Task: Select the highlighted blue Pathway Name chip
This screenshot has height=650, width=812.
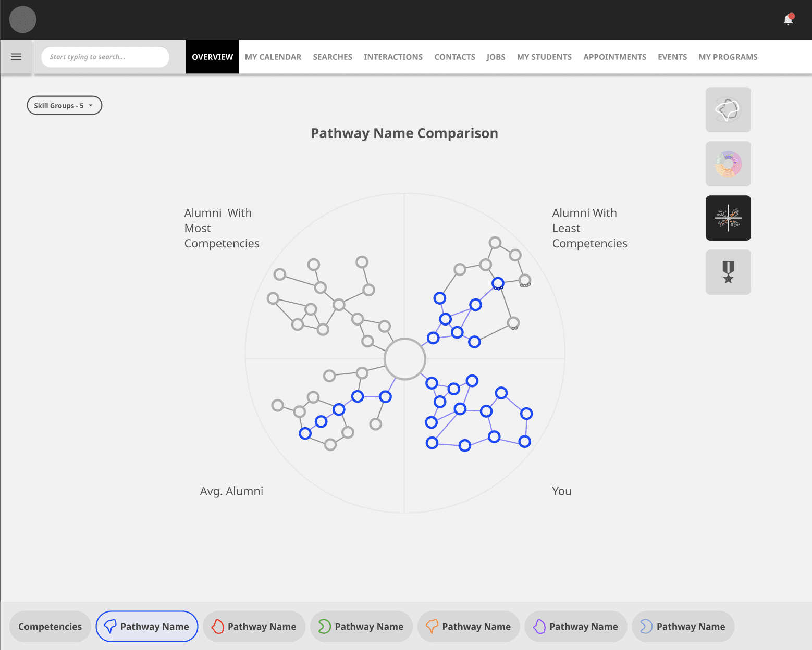Action: coord(147,627)
